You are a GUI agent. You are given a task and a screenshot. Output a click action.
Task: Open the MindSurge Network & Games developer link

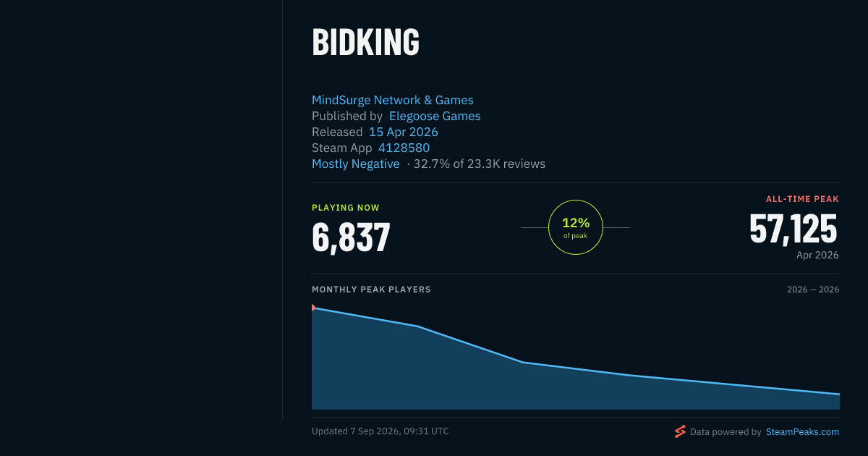393,100
